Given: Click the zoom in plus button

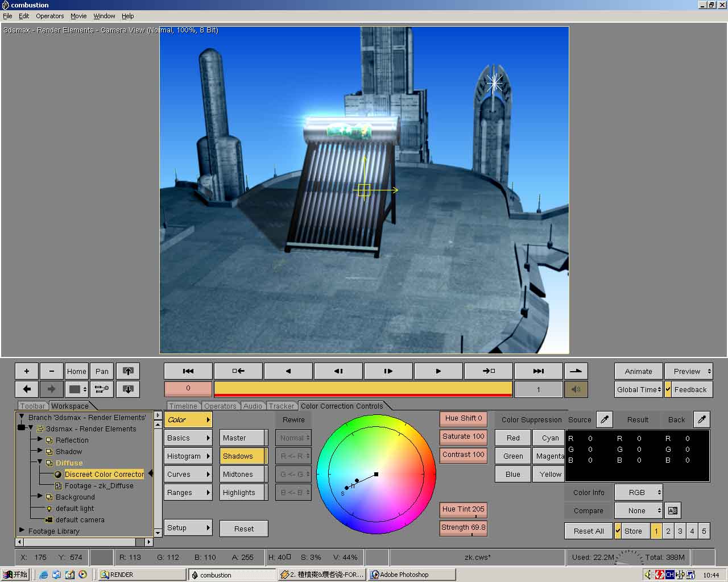Looking at the screenshot, I should click(x=27, y=371).
